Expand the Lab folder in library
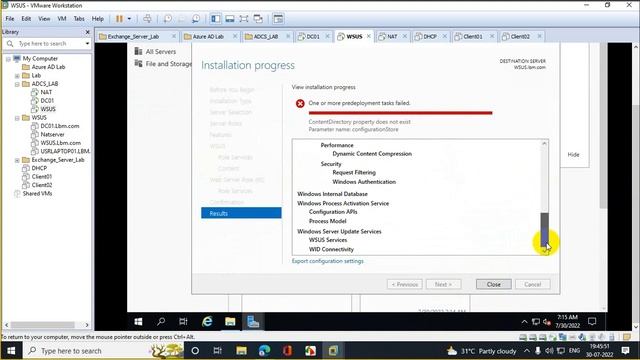Screen dimensions: 640x360 coord(17,76)
